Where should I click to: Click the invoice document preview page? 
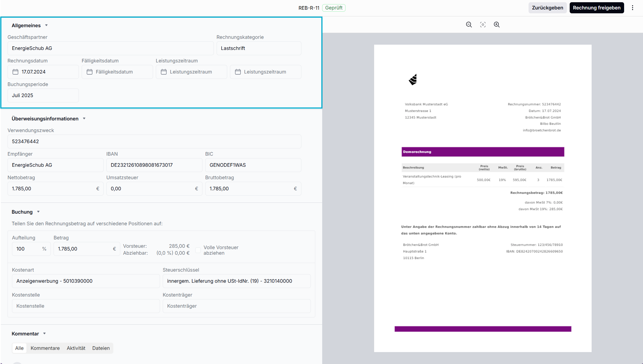tap(483, 198)
